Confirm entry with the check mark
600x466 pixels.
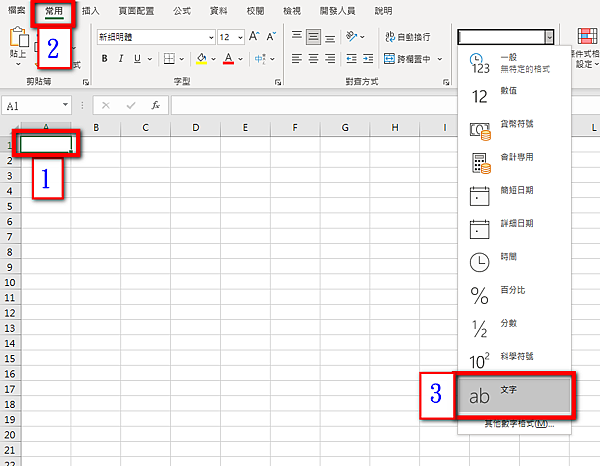click(131, 105)
